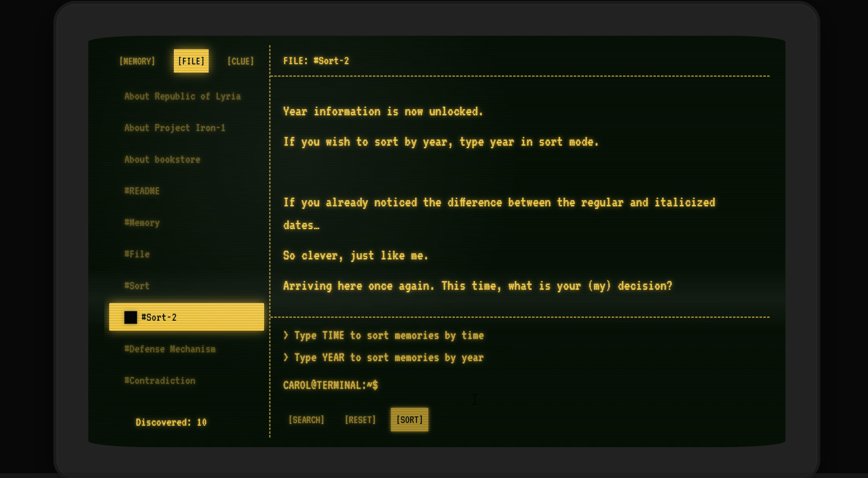Select the About bookstore file
The image size is (868, 478).
162,160
